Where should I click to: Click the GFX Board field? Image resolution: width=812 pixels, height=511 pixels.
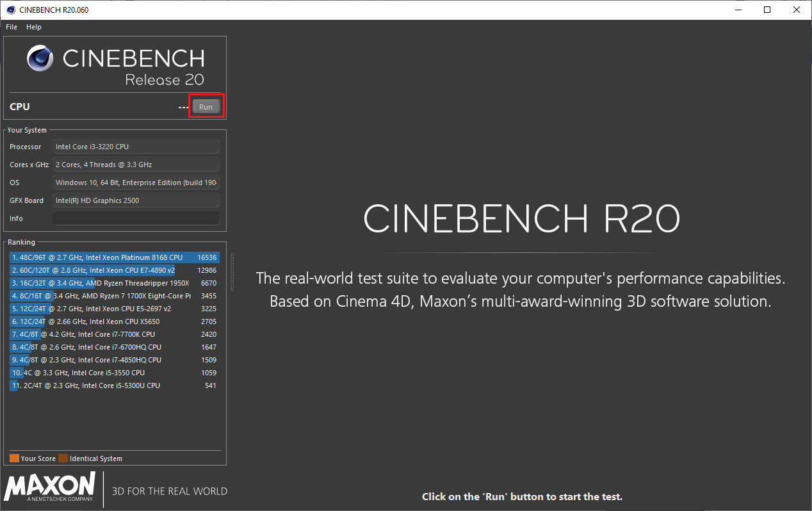coord(136,200)
